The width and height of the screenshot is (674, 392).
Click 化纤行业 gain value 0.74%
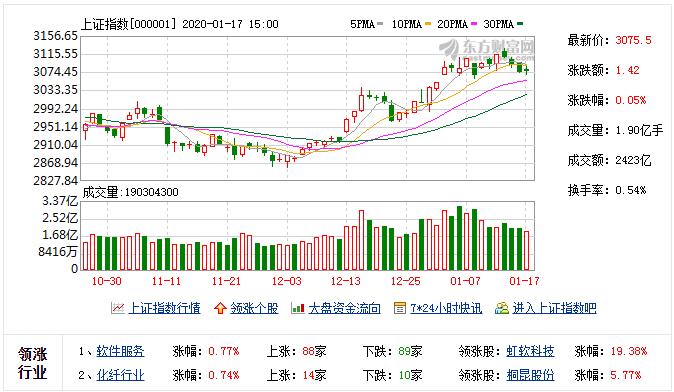pyautogui.click(x=224, y=376)
